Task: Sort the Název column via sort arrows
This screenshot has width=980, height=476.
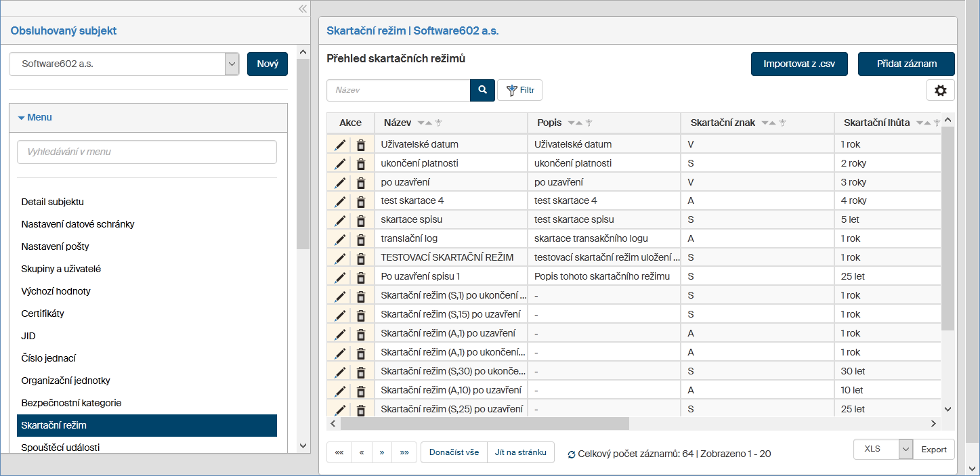Action: point(425,123)
